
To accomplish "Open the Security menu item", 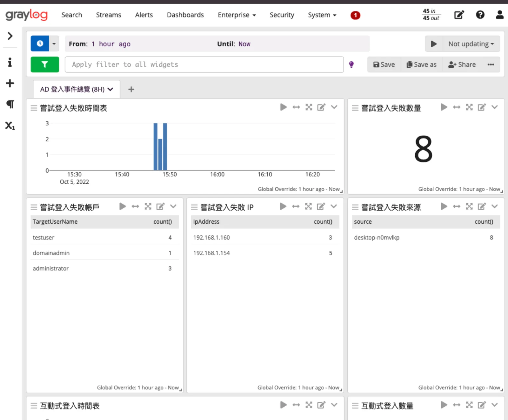I will [x=282, y=15].
